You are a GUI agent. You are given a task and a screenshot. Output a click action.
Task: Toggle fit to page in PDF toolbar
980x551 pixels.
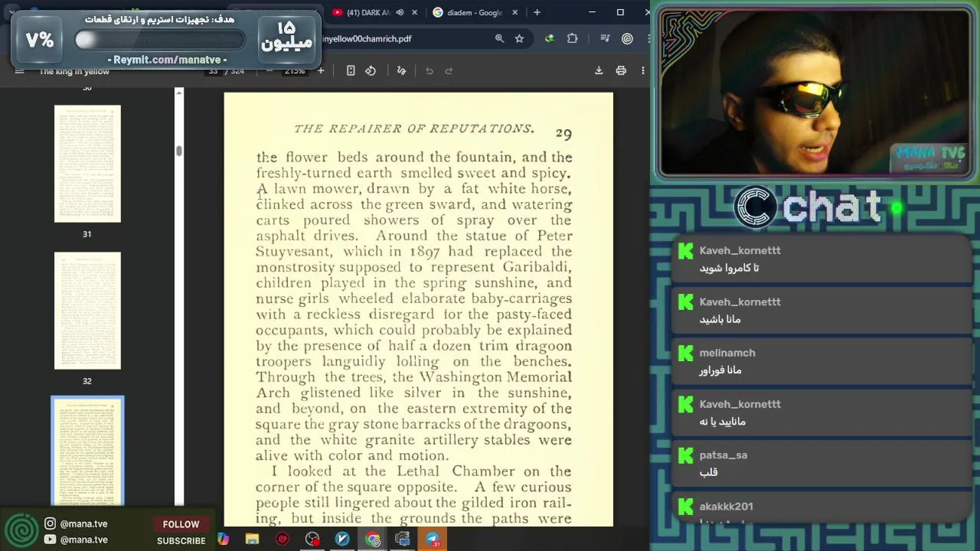tap(351, 71)
